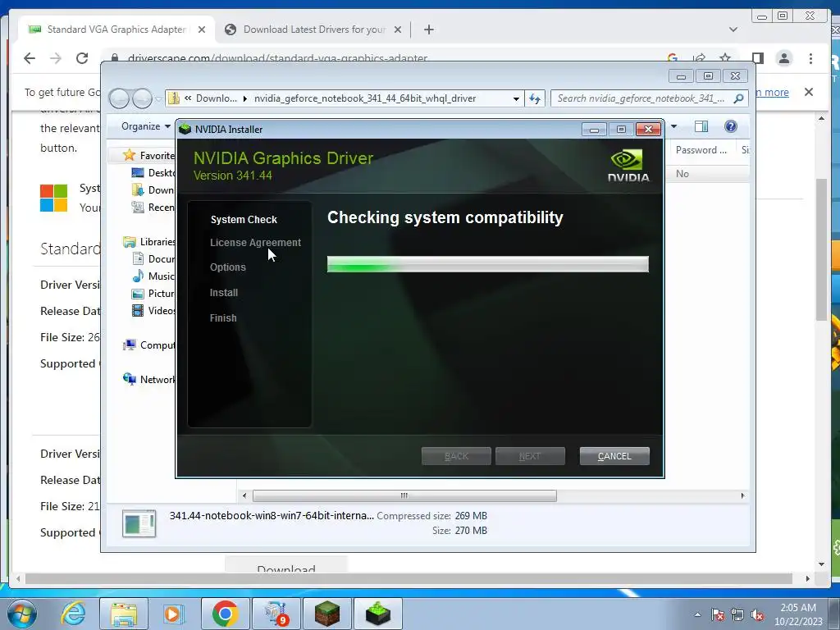Click NVIDIA Installer title bar icon
The image size is (840, 630).
[185, 129]
